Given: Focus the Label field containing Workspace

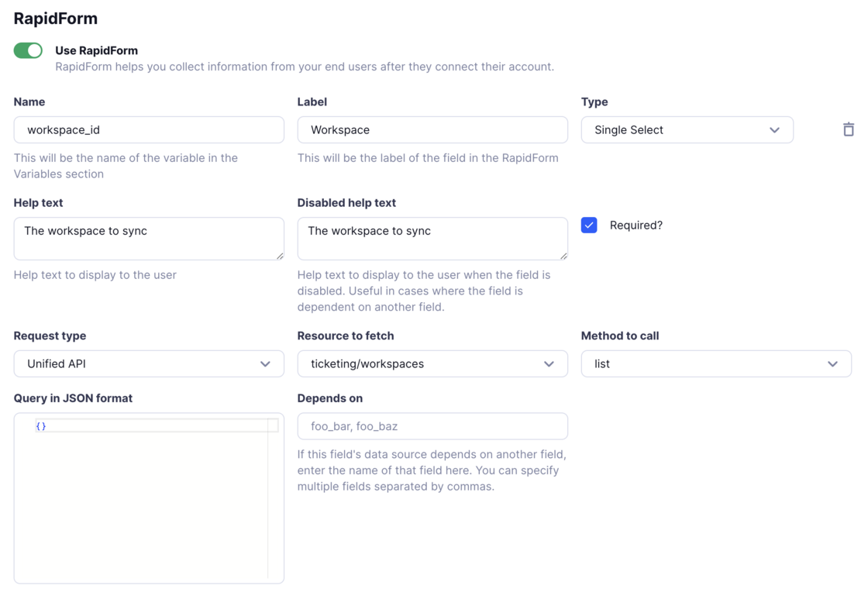Looking at the screenshot, I should click(432, 130).
